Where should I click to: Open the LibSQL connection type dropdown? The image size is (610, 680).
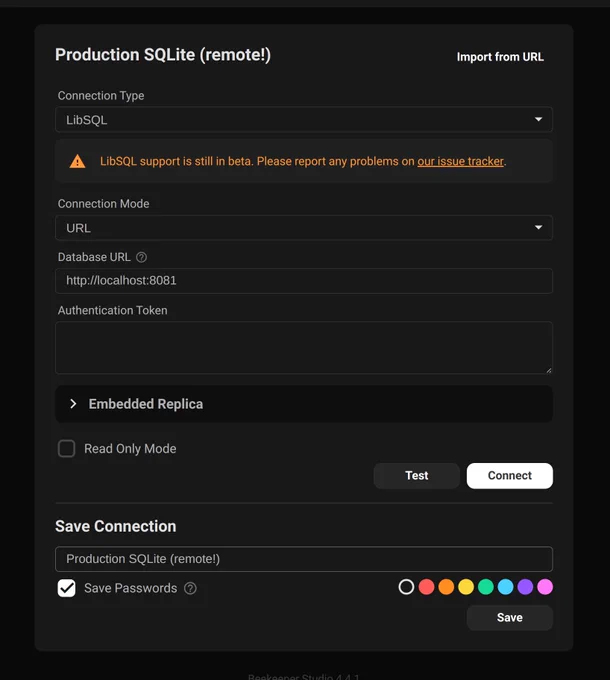tap(304, 119)
